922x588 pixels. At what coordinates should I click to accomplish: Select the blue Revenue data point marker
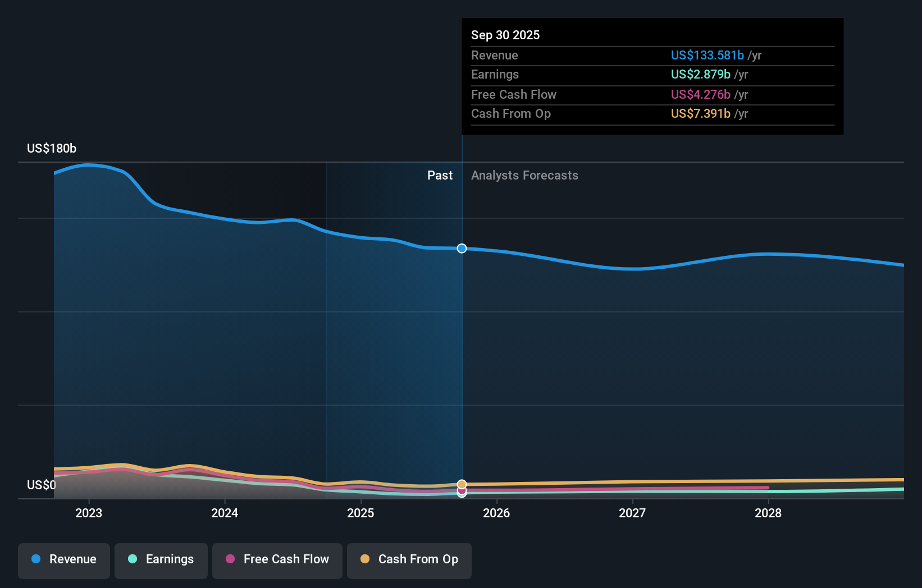click(x=462, y=248)
